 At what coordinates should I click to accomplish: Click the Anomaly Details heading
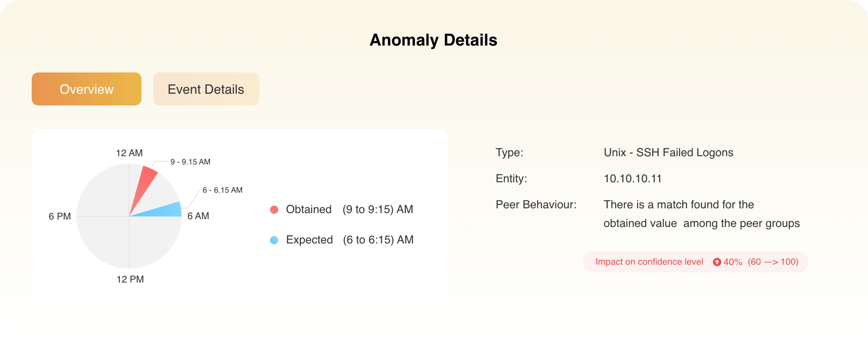tap(434, 40)
